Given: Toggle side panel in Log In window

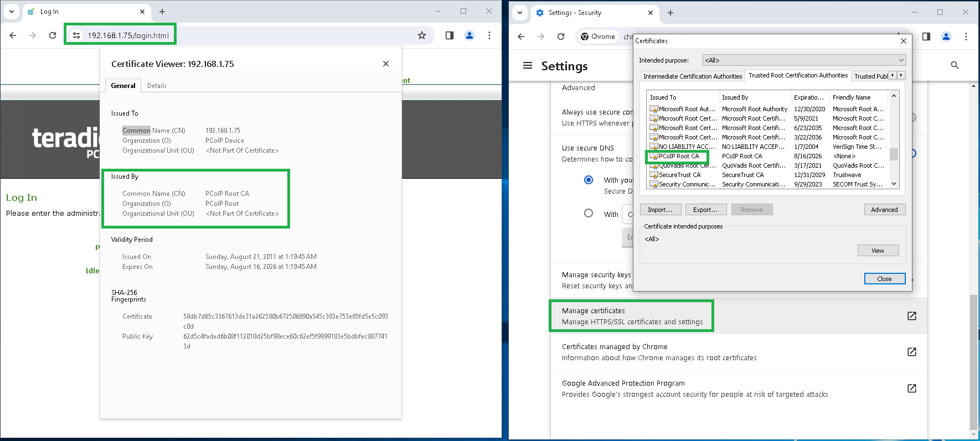Looking at the screenshot, I should pos(450,35).
